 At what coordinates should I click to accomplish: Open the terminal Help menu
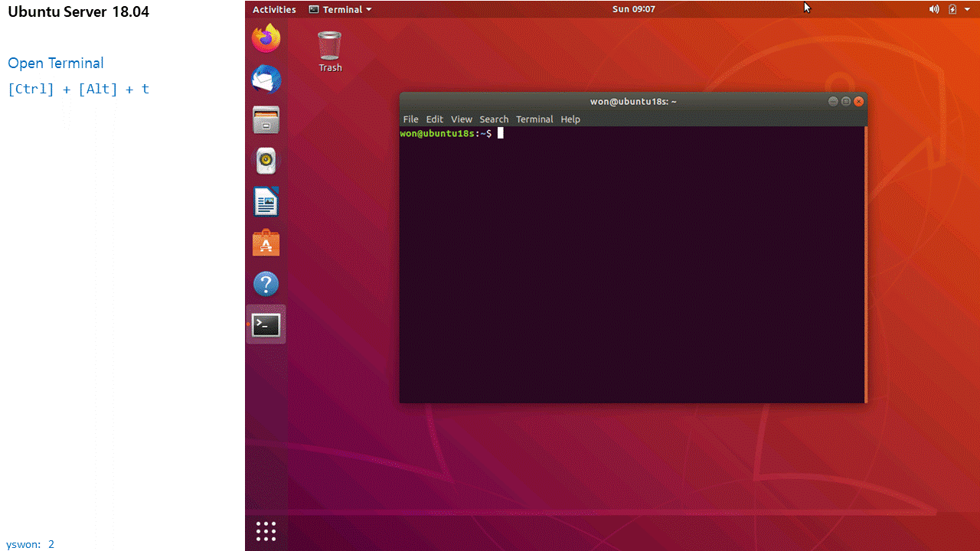click(x=570, y=119)
